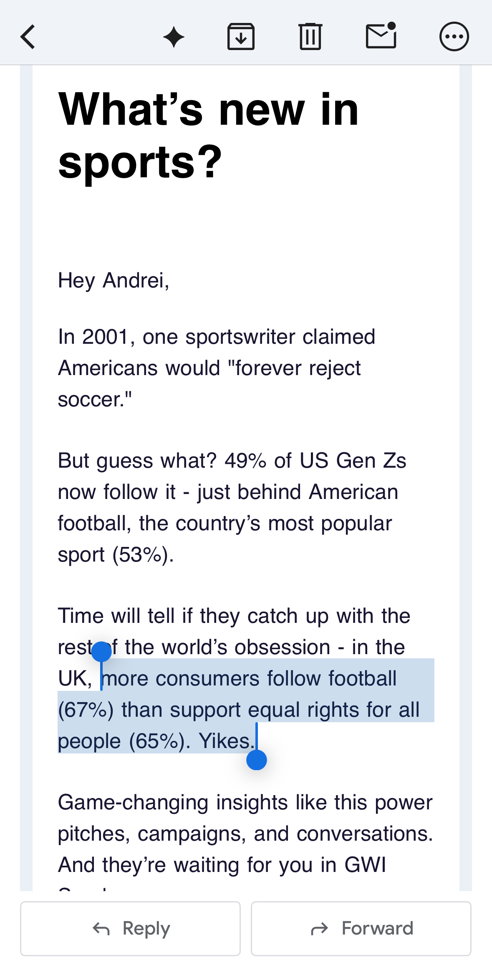Mark the email as unread

coord(381,36)
